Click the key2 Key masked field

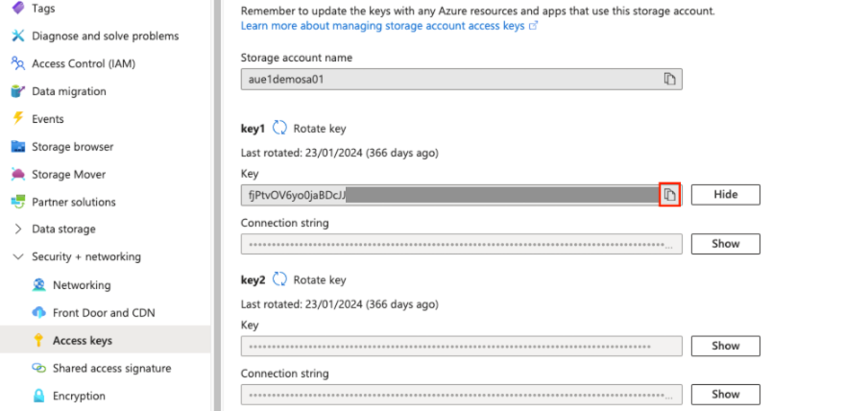pos(461,346)
